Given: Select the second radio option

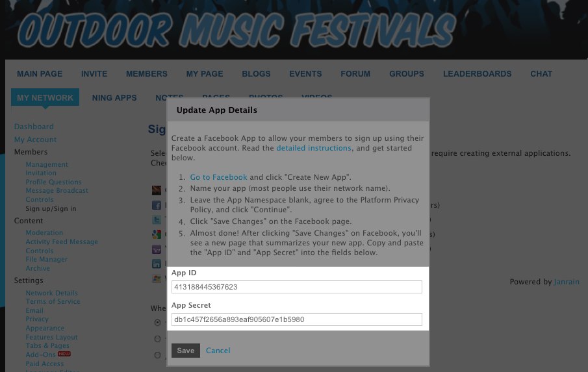Looking at the screenshot, I should click(157, 339).
